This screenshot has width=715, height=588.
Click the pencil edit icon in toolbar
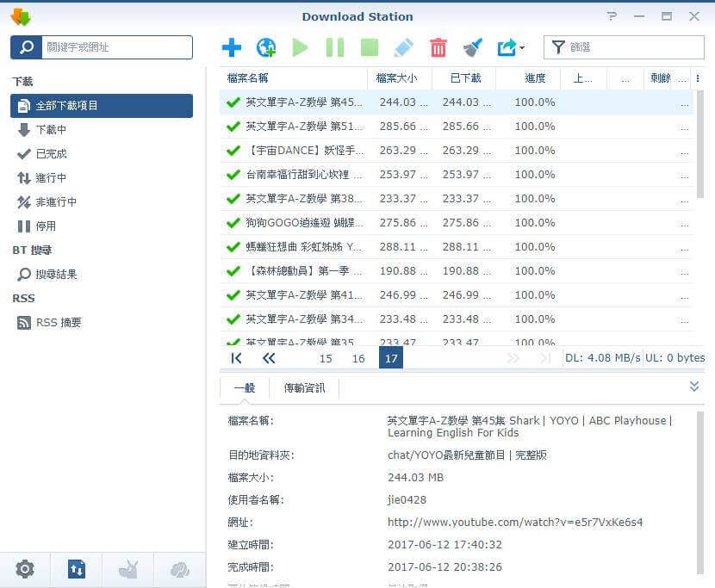[x=403, y=47]
